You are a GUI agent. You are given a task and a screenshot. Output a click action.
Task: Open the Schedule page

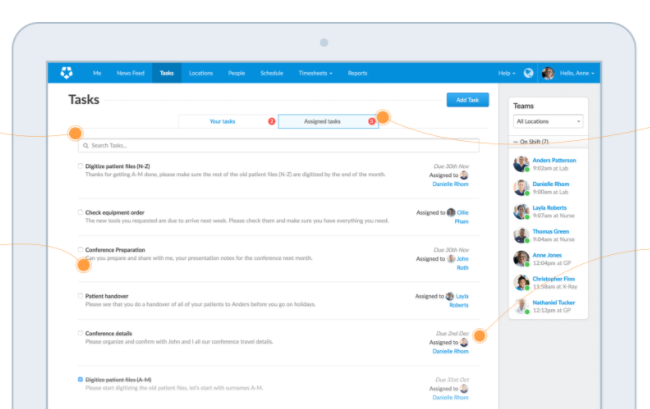[x=272, y=73]
